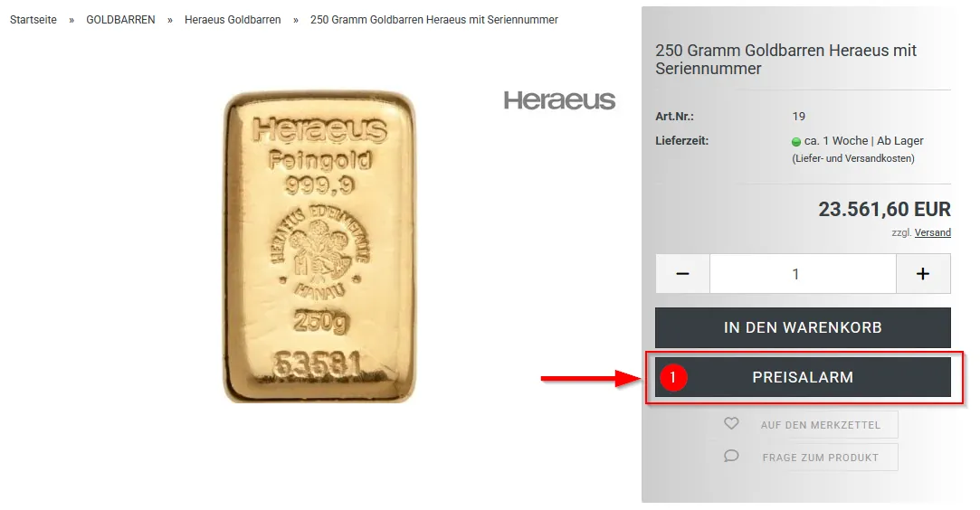Click AUF DEN MERKZETTEL button
Screen dimensions: 980x510
click(x=810, y=424)
